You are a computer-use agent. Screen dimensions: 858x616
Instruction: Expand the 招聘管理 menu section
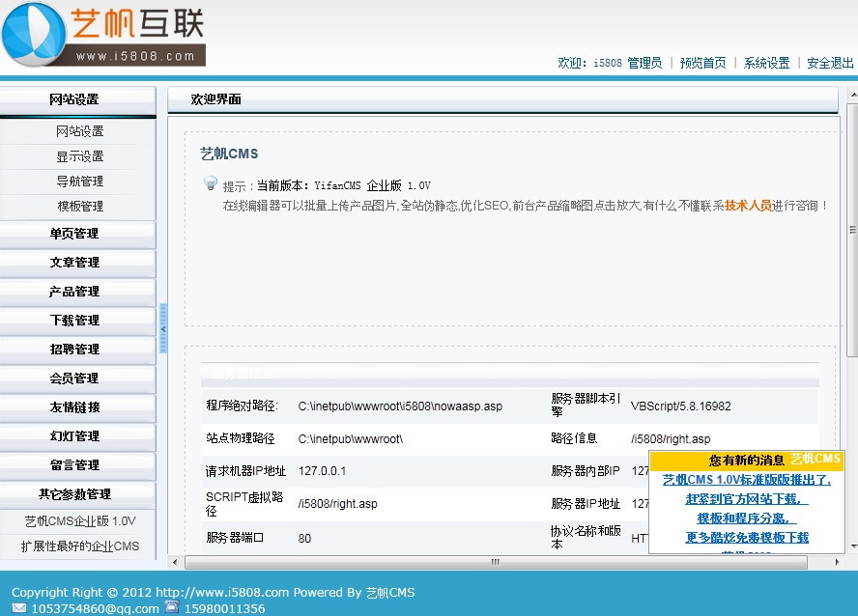tap(77, 350)
